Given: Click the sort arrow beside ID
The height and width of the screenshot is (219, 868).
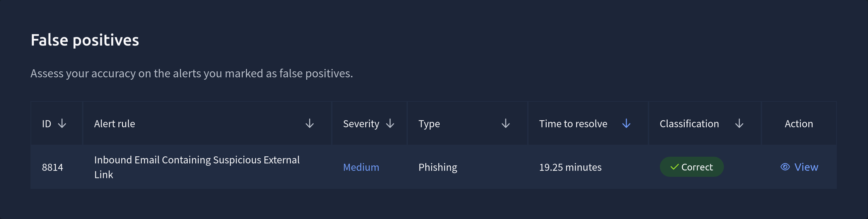Looking at the screenshot, I should tap(62, 124).
